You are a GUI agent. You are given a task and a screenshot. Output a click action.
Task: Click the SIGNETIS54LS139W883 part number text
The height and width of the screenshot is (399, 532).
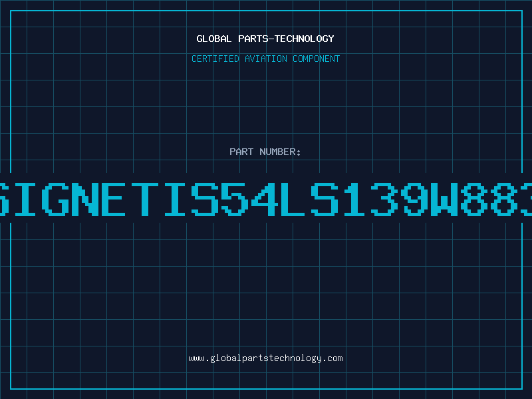point(266,199)
